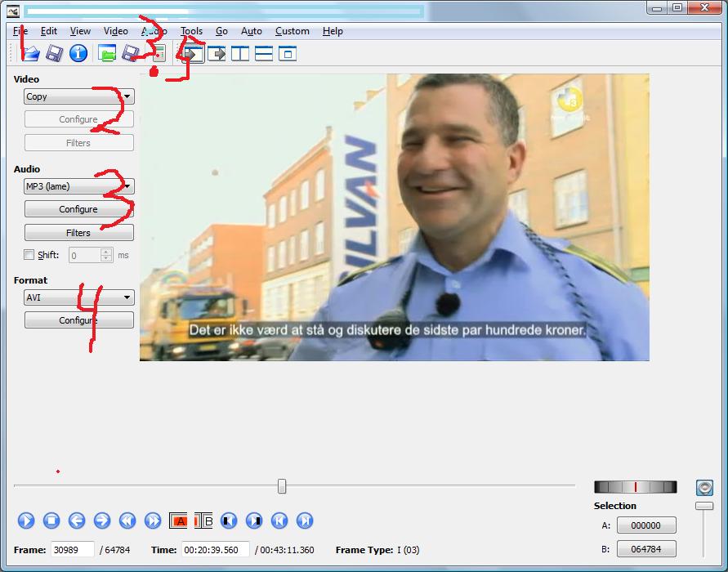Click the Save video floppy icon
728x572 pixels.
point(54,53)
